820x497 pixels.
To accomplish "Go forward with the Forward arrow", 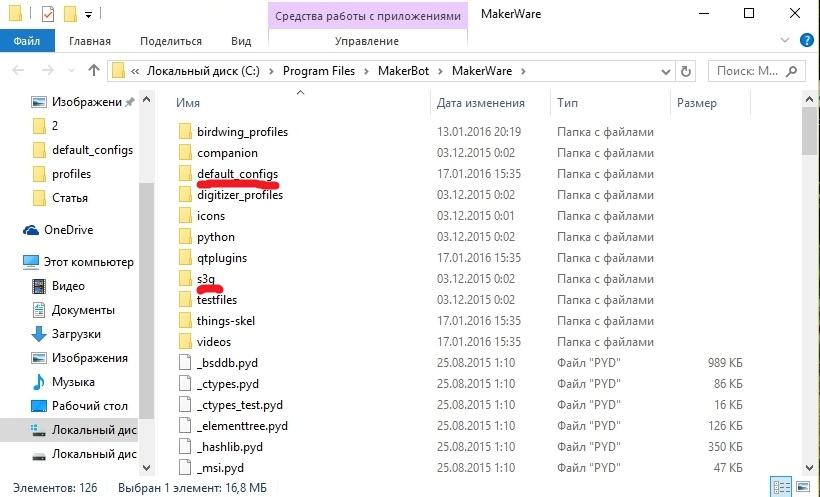I will click(48, 70).
